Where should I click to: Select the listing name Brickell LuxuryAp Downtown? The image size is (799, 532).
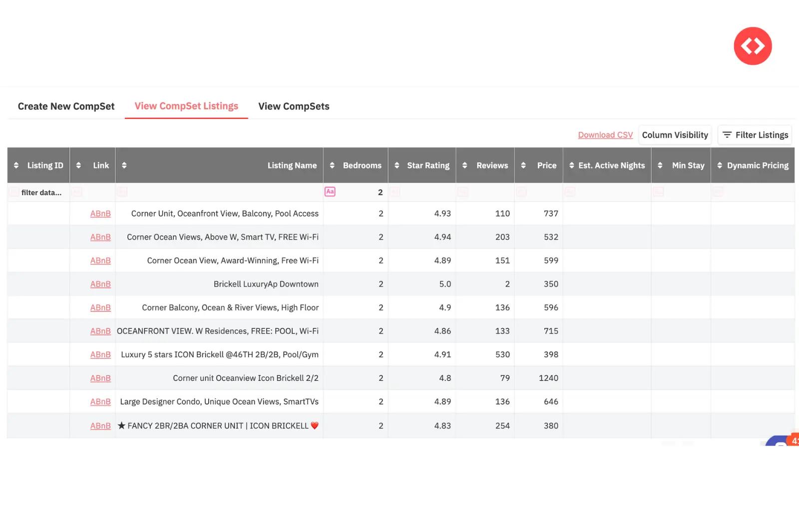pyautogui.click(x=266, y=284)
